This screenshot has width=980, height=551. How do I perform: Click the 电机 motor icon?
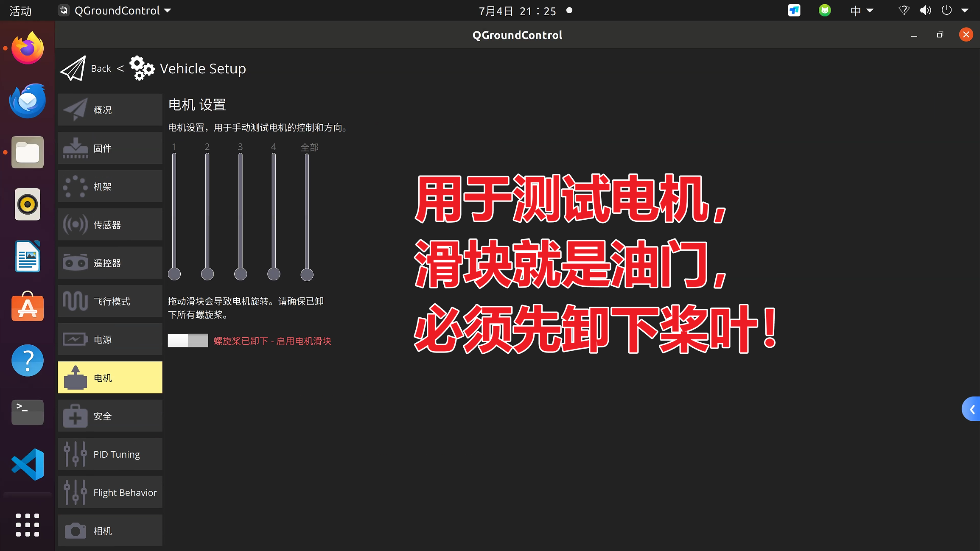coord(75,378)
